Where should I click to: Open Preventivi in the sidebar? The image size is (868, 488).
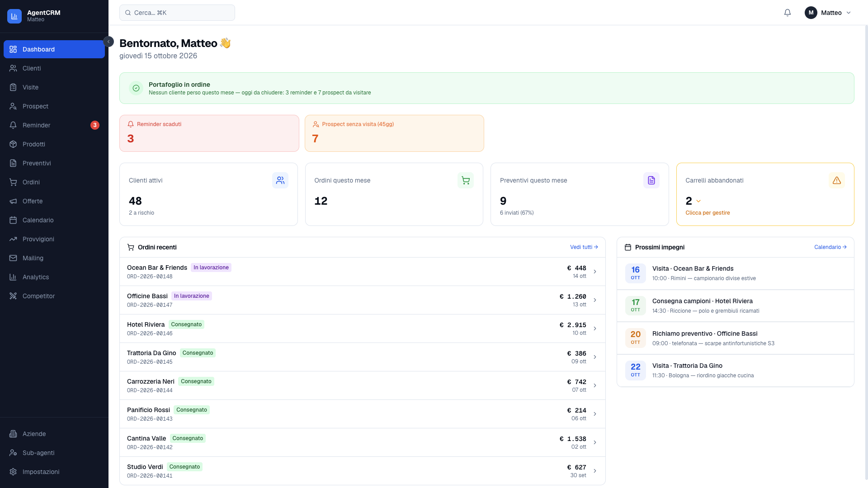[54, 163]
